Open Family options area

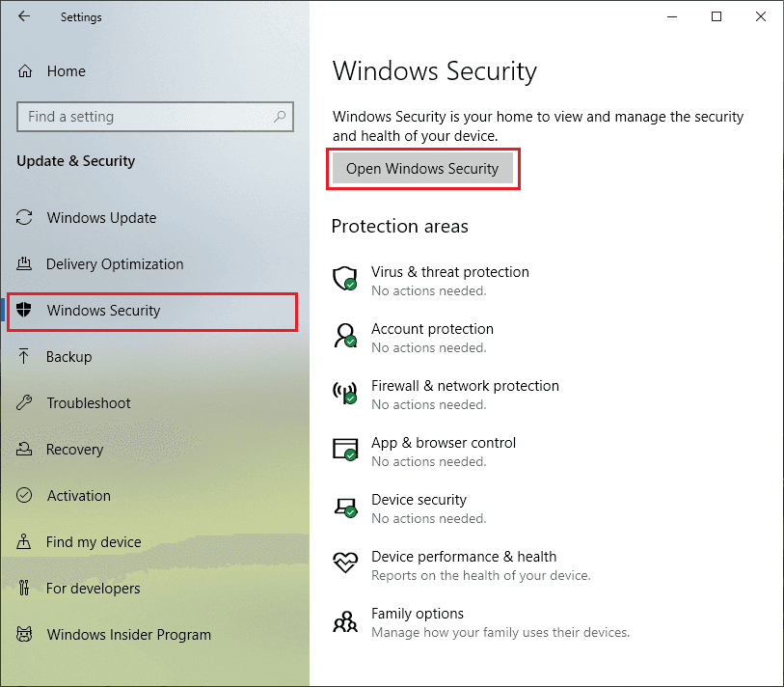click(418, 614)
